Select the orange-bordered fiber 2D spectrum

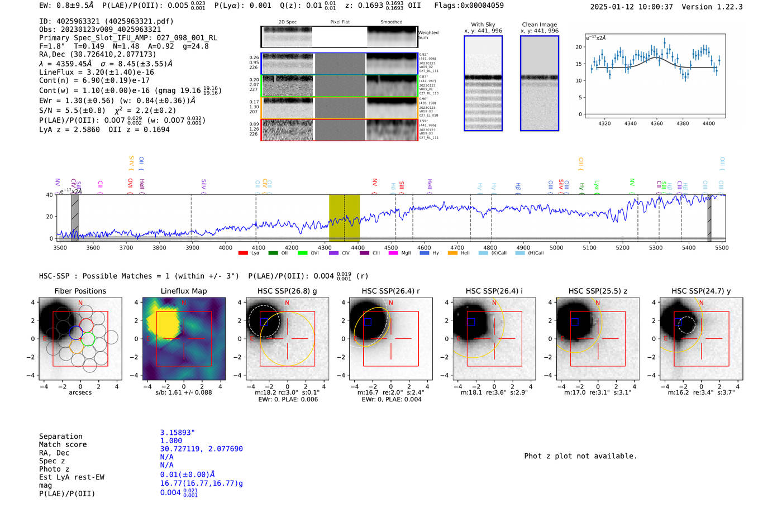pyautogui.click(x=339, y=108)
